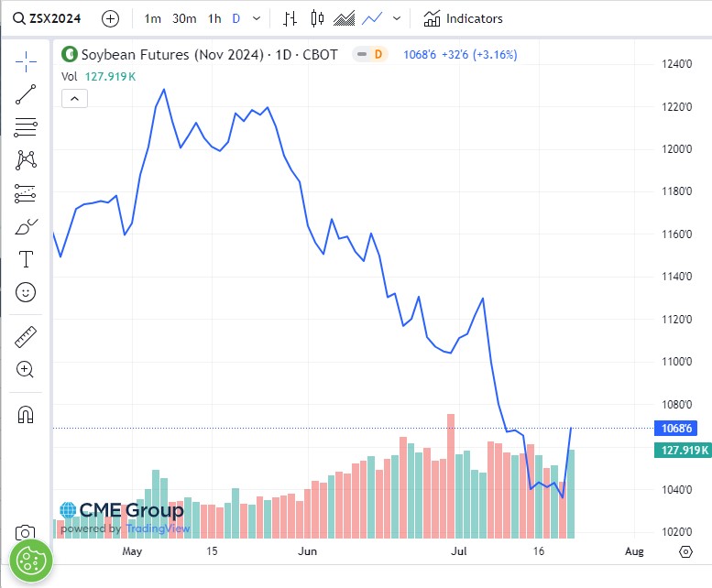Switch chart to bar style
The width and height of the screenshot is (712, 588).
(290, 18)
